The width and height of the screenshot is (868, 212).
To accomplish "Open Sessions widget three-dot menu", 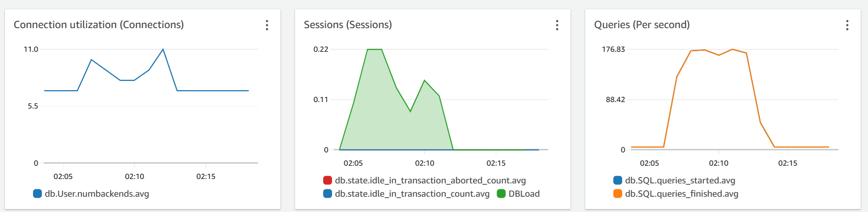I will click(x=557, y=25).
